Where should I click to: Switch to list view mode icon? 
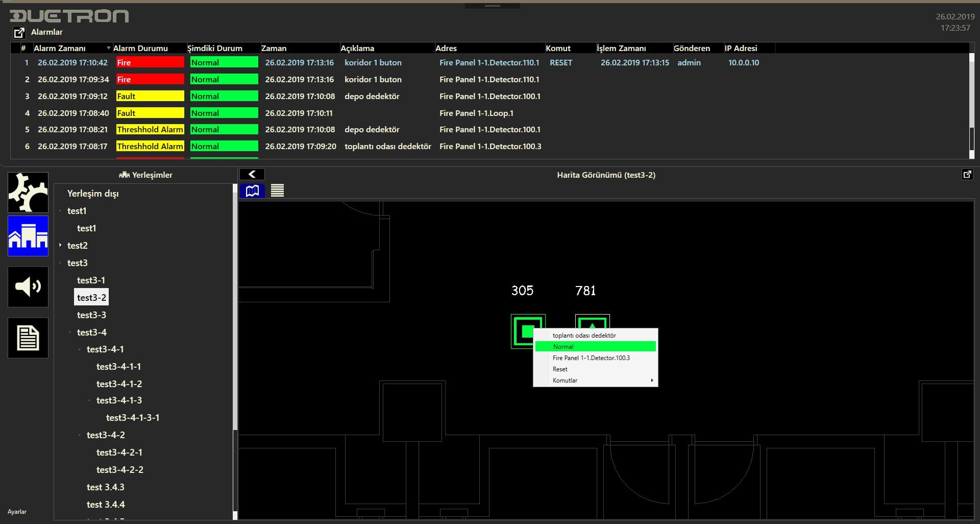point(277,191)
